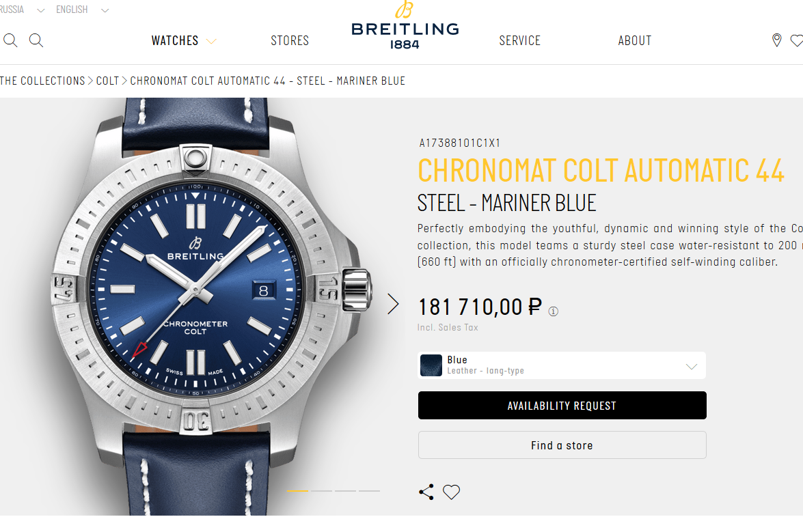Open wishlist heart icon in header
This screenshot has width=803, height=532.
pos(796,40)
